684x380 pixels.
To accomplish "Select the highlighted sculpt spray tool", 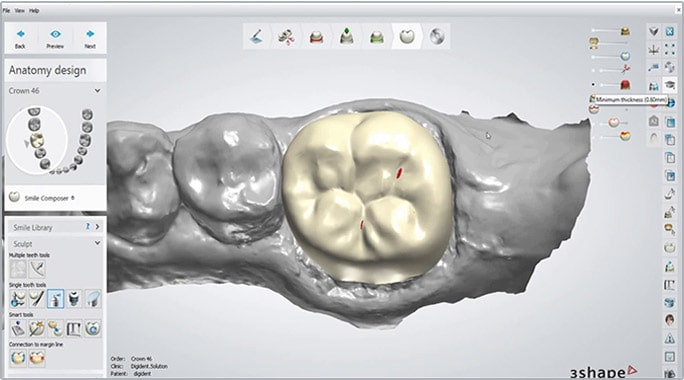I will (55, 299).
